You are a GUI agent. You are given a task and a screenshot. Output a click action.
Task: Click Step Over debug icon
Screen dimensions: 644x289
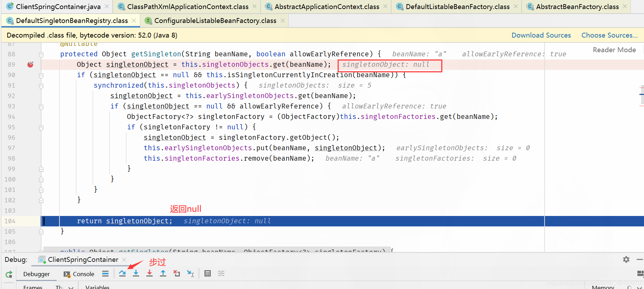122,274
